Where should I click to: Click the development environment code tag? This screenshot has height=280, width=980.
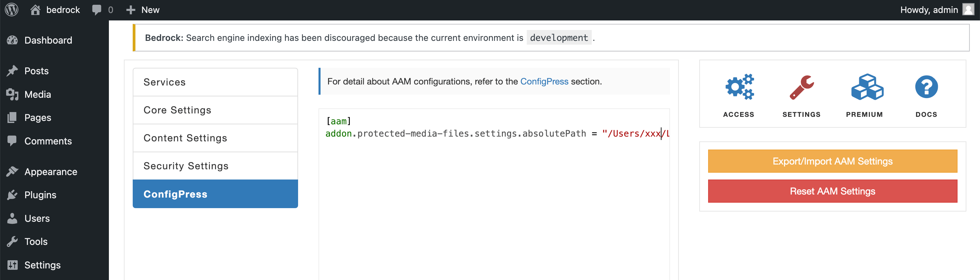[x=559, y=38]
